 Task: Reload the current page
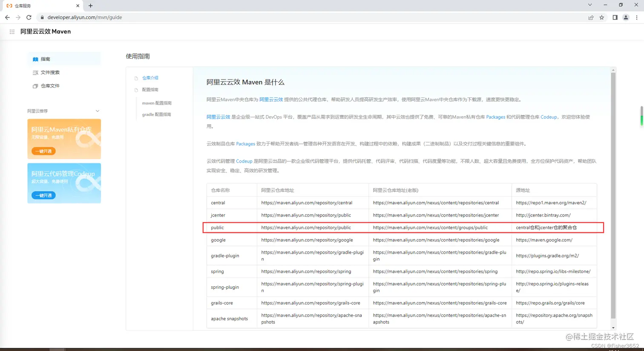29,17
